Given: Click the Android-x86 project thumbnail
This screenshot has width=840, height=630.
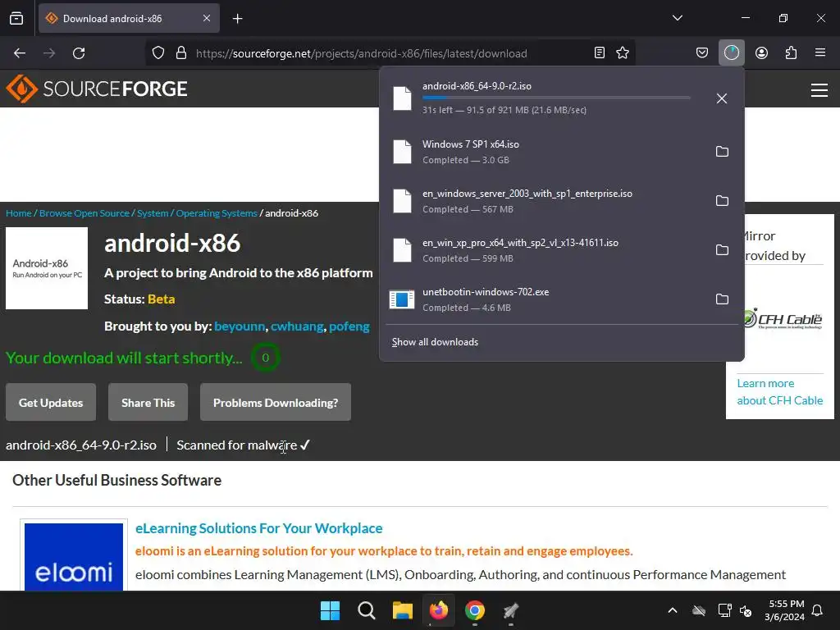Looking at the screenshot, I should (47, 268).
